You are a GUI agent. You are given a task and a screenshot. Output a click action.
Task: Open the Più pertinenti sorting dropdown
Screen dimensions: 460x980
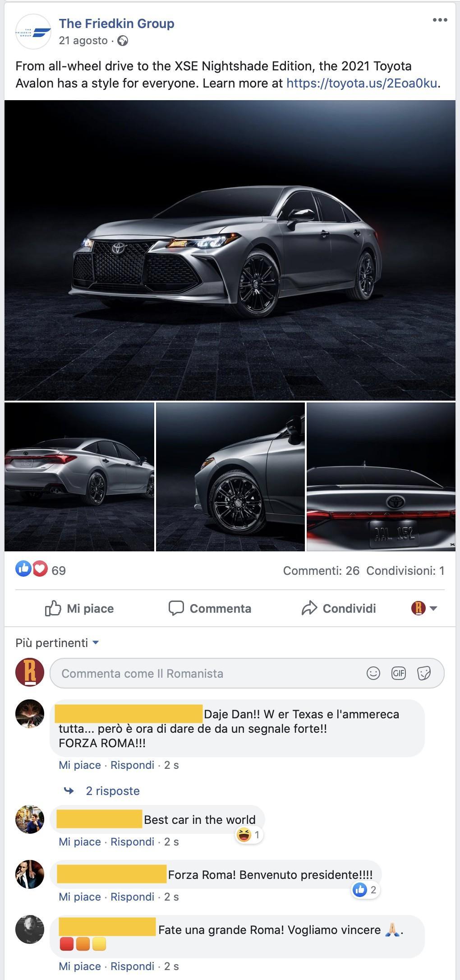click(x=57, y=643)
